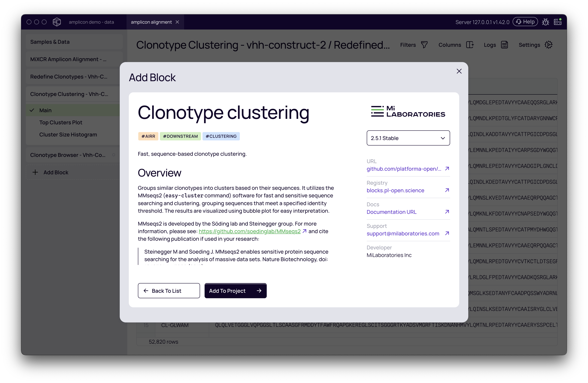This screenshot has width=588, height=383.
Task: Click the bug report icon in the title bar
Action: point(546,22)
